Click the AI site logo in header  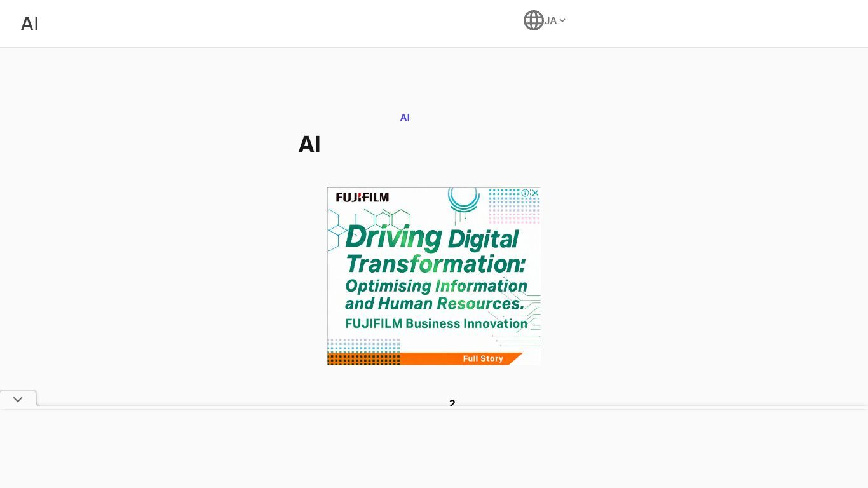[30, 24]
